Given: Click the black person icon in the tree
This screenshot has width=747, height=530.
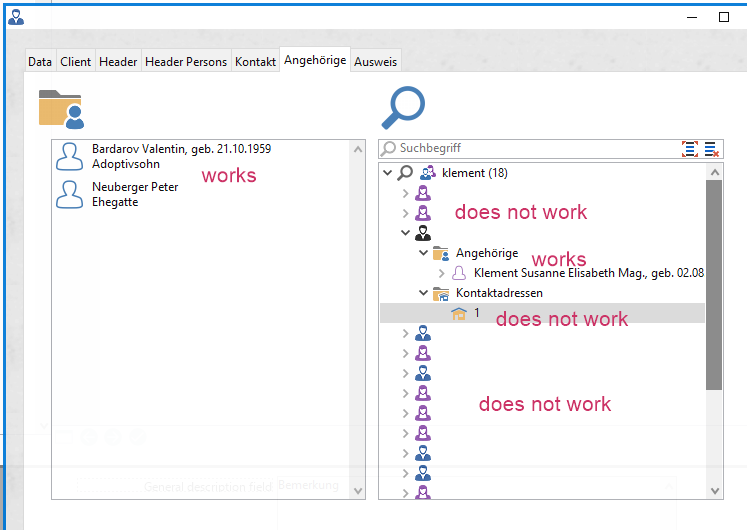Looking at the screenshot, I should pos(423,233).
